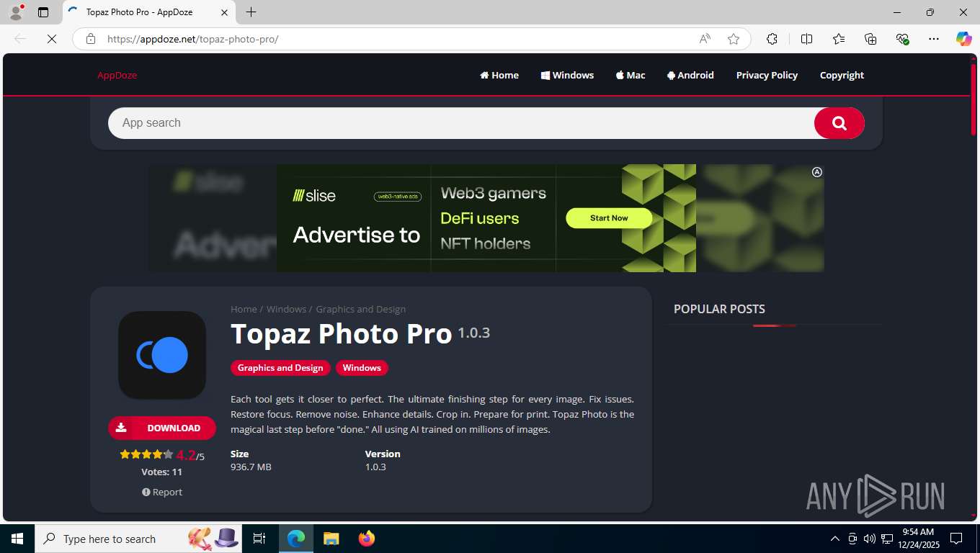Open the Extensions puzzle icon
The image size is (980, 553).
tap(772, 39)
